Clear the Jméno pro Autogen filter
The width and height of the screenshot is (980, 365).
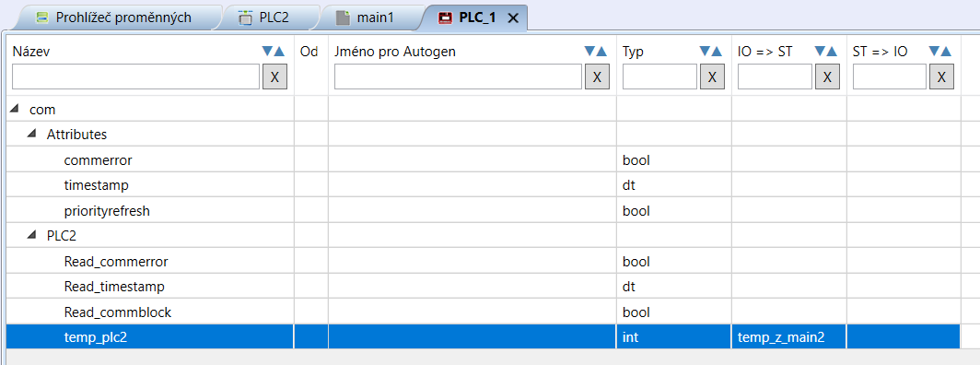[x=597, y=77]
